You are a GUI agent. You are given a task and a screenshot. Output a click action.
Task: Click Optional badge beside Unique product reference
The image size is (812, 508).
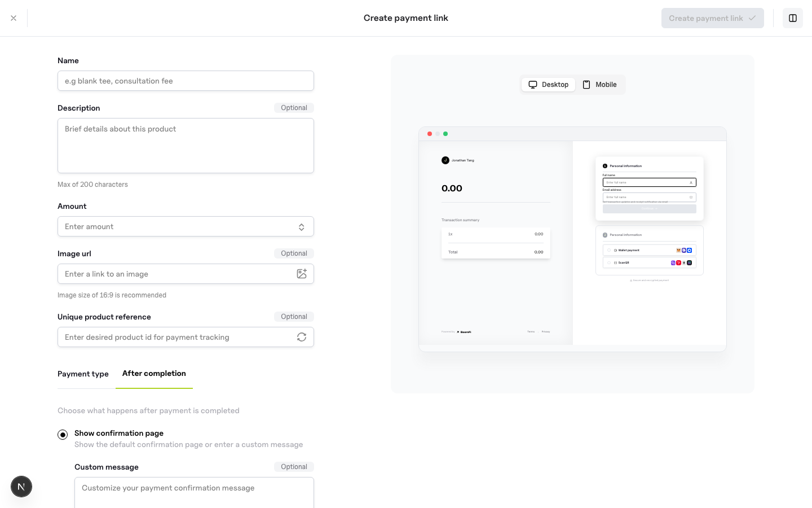pos(294,317)
